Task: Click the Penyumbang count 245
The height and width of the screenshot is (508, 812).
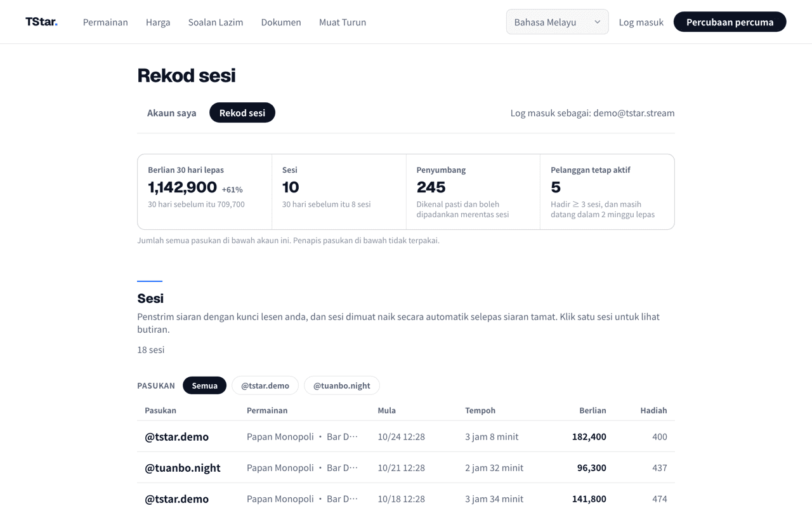Action: pyautogui.click(x=431, y=187)
